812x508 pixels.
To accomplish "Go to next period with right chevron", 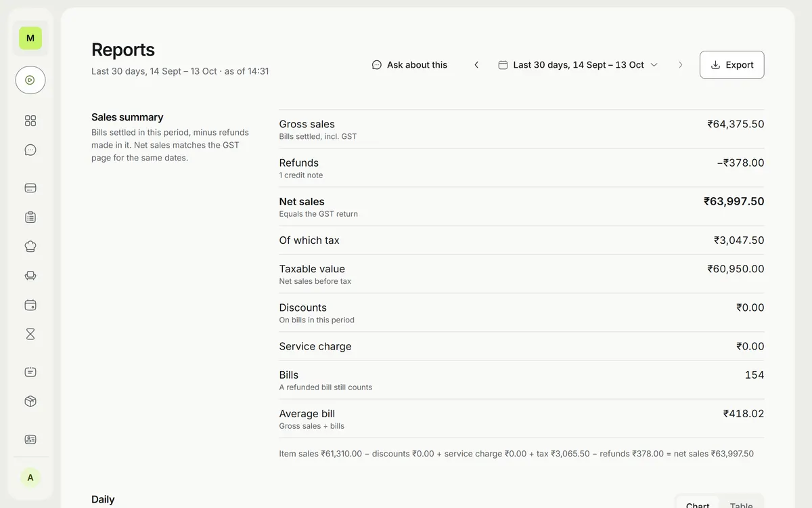I will pos(680,65).
